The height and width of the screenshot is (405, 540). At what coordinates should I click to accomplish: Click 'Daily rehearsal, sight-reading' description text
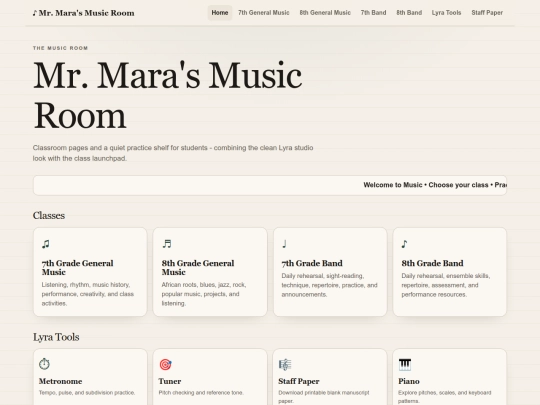point(329,285)
